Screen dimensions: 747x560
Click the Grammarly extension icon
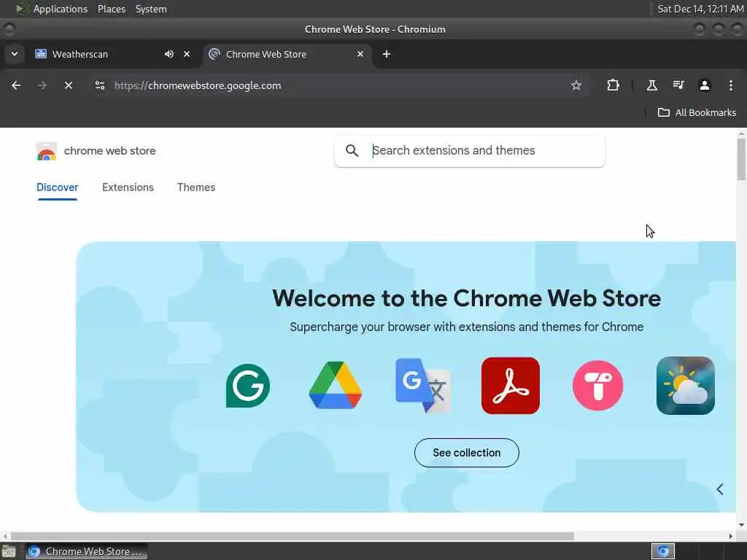[248, 386]
